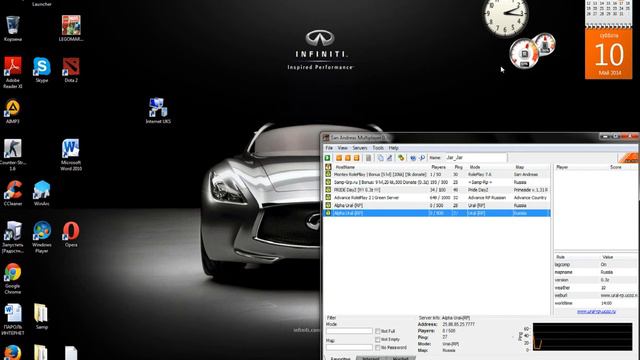Viewport: 640px width, 360px height.
Task: Select the Montex RolePlay server row
Action: [x=437, y=174]
